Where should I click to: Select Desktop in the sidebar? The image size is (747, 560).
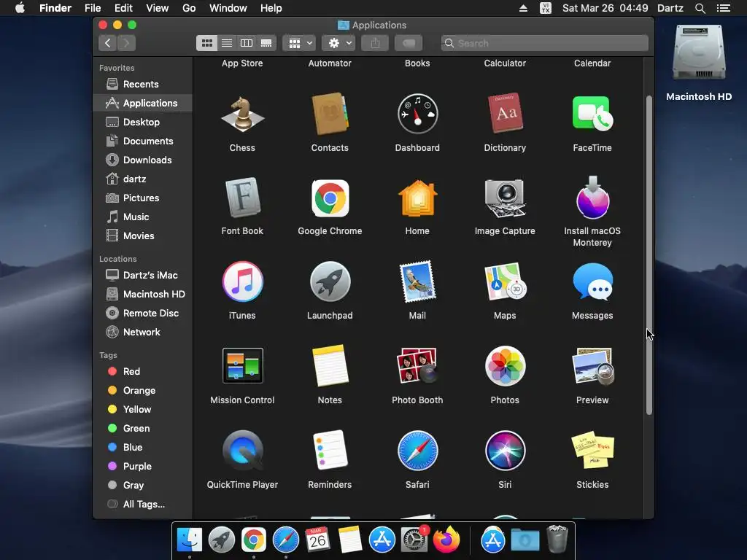[x=143, y=122]
